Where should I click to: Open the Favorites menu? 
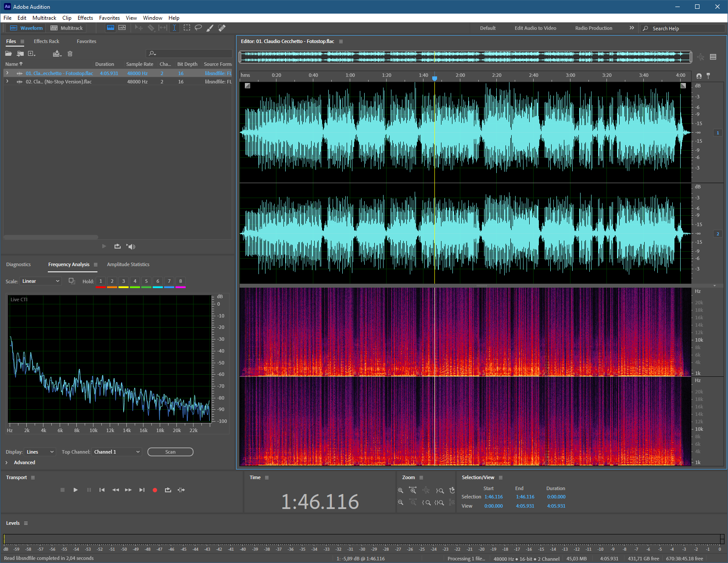(109, 18)
